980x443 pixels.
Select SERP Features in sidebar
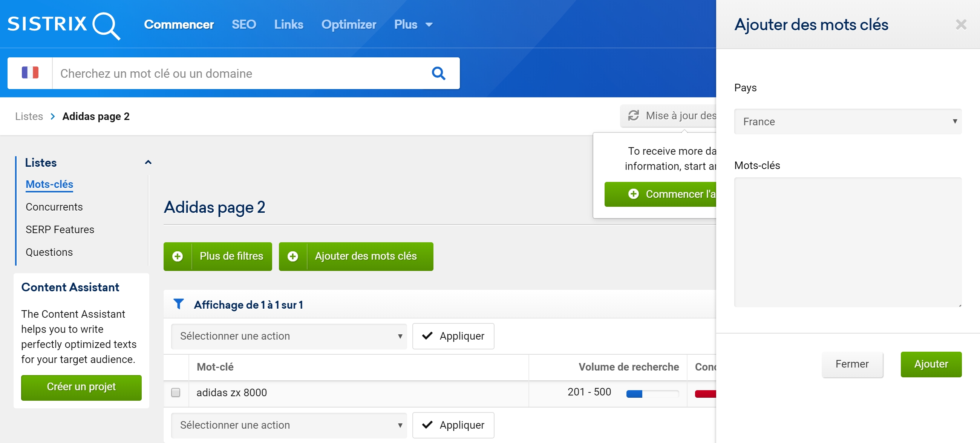point(60,230)
